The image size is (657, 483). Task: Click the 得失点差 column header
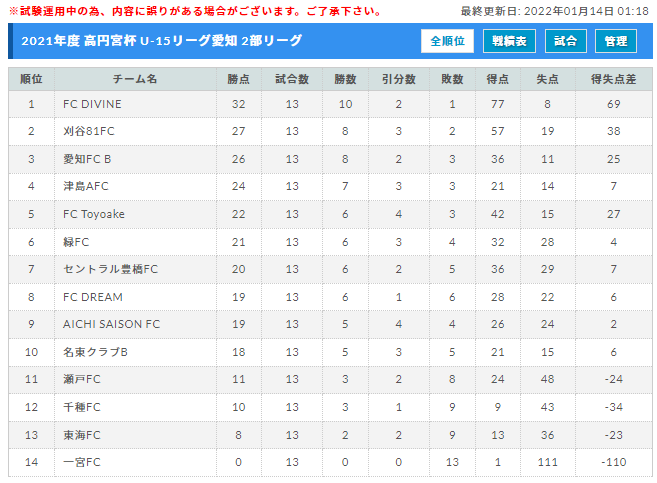coord(613,79)
